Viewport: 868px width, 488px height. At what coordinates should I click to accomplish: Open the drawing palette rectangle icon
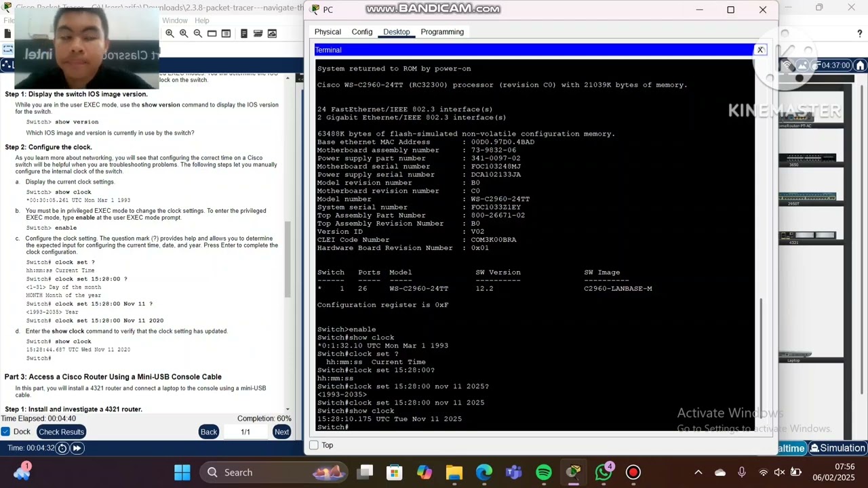[x=212, y=33]
